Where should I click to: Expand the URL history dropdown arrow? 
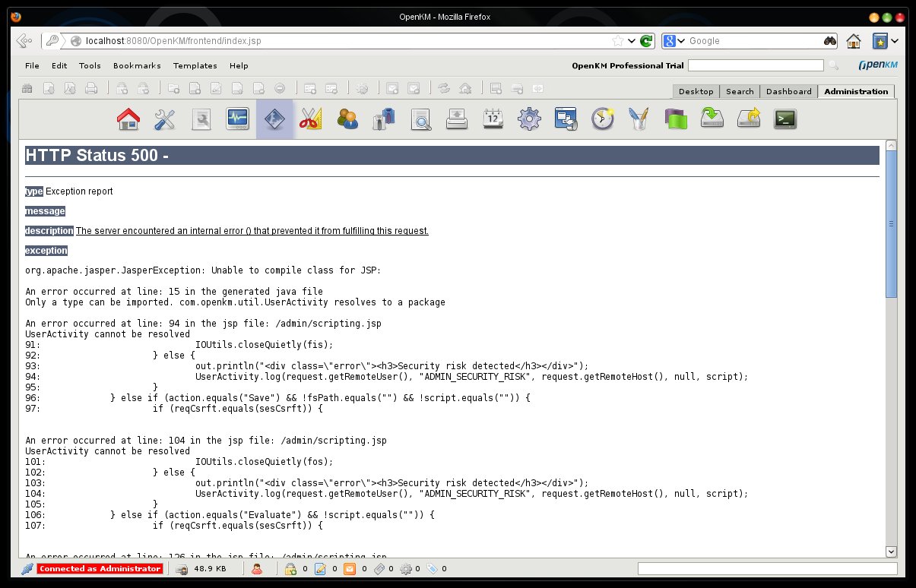tap(632, 41)
